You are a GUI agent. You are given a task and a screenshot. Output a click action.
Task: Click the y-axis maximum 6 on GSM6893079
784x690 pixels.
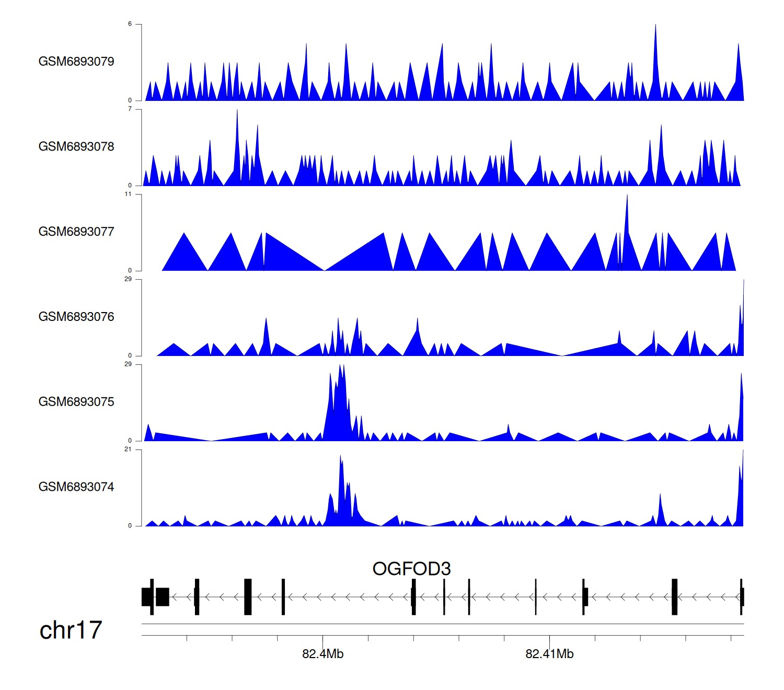pyautogui.click(x=130, y=24)
